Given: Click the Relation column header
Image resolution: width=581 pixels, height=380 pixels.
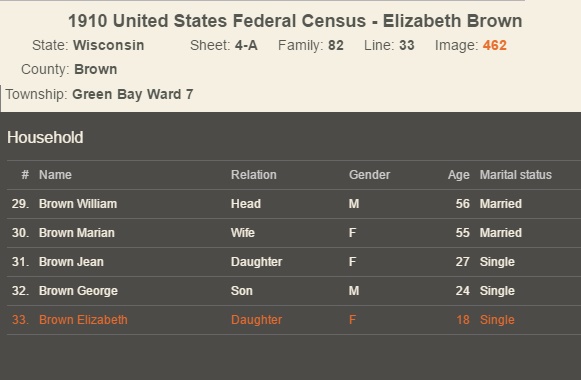Looking at the screenshot, I should point(253,175).
